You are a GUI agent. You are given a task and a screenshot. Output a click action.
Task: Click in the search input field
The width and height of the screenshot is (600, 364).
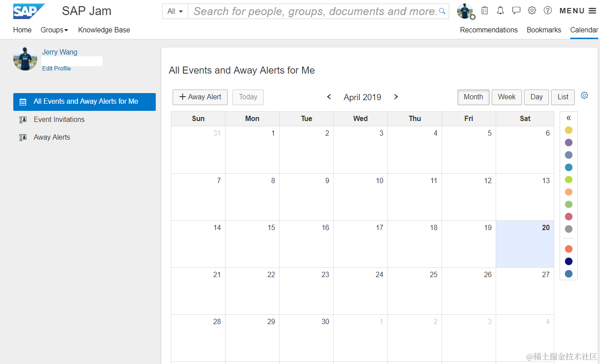[x=313, y=12]
